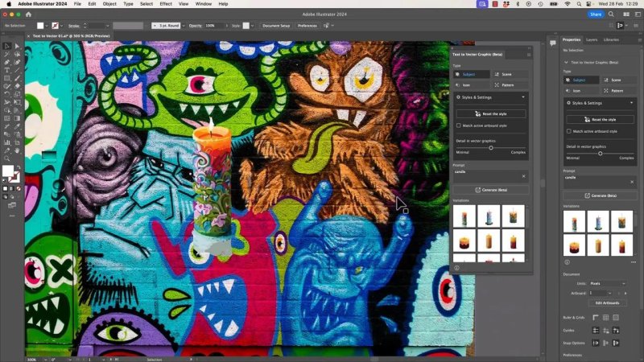
Task: Select Scene type in floating panel
Action: [510, 74]
